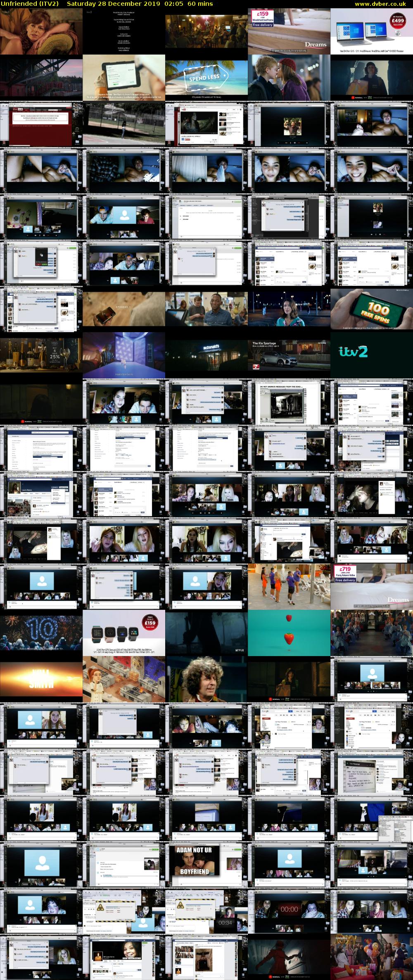Open the M&S wine 25% advert thumbnail
The width and height of the screenshot is (413, 980).
[41, 355]
